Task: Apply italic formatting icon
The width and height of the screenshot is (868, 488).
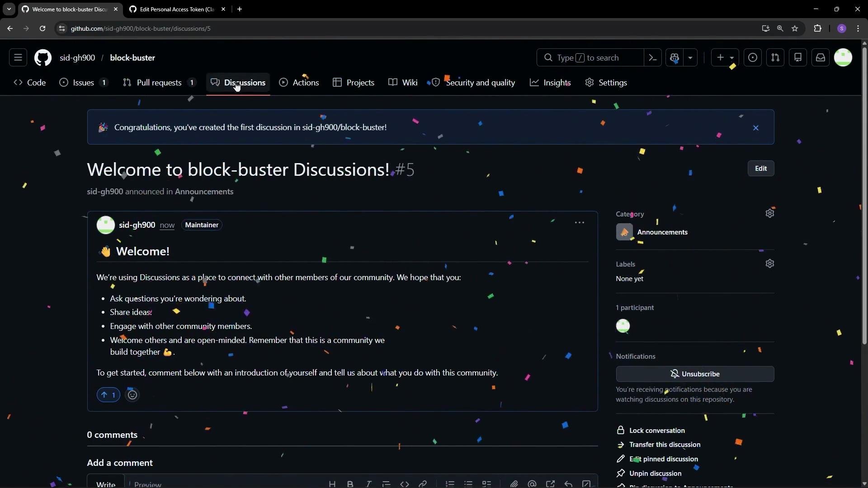Action: [368, 484]
